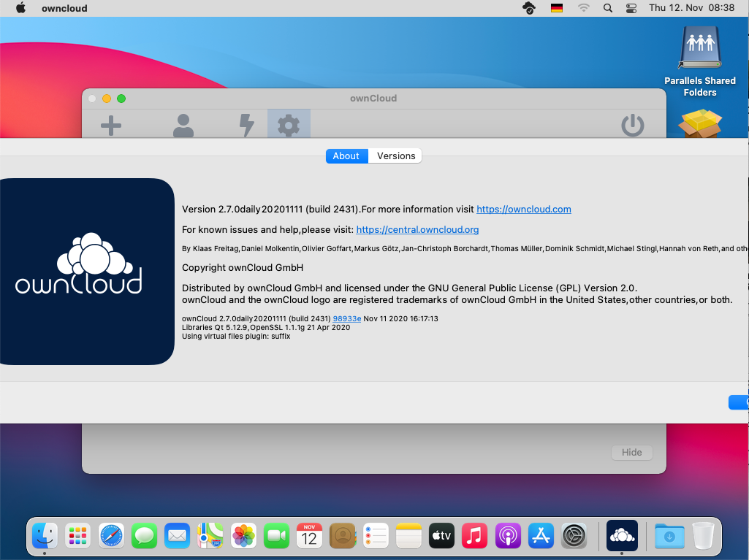Click the "Using virtual files plugin: suffix" text
Image resolution: width=749 pixels, height=560 pixels.
(x=236, y=336)
